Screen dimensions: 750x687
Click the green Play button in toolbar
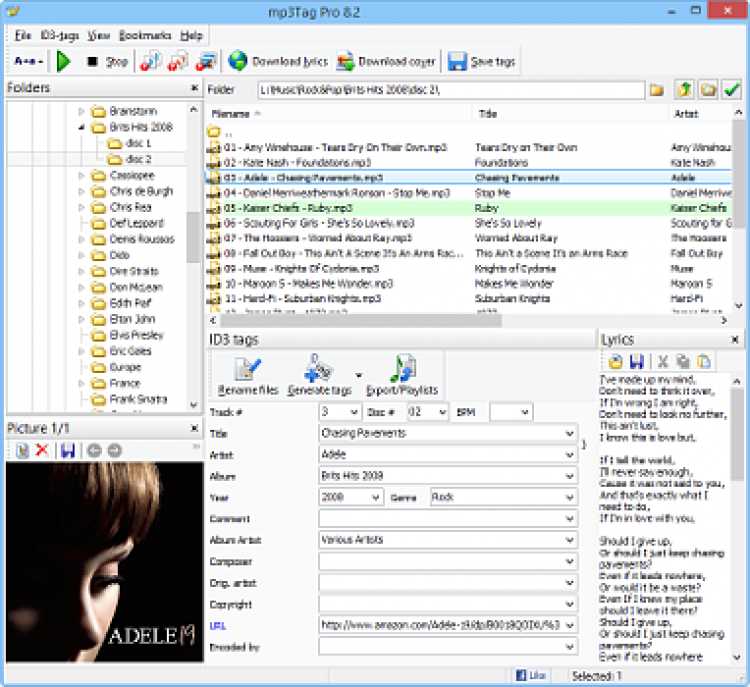click(64, 62)
